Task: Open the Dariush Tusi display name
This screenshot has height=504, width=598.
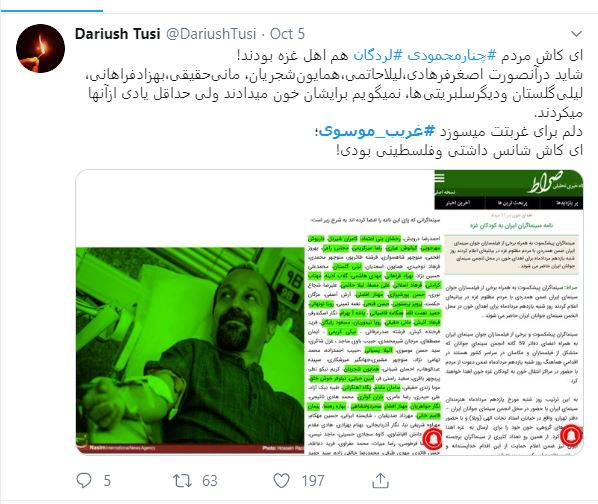Action: [x=117, y=34]
